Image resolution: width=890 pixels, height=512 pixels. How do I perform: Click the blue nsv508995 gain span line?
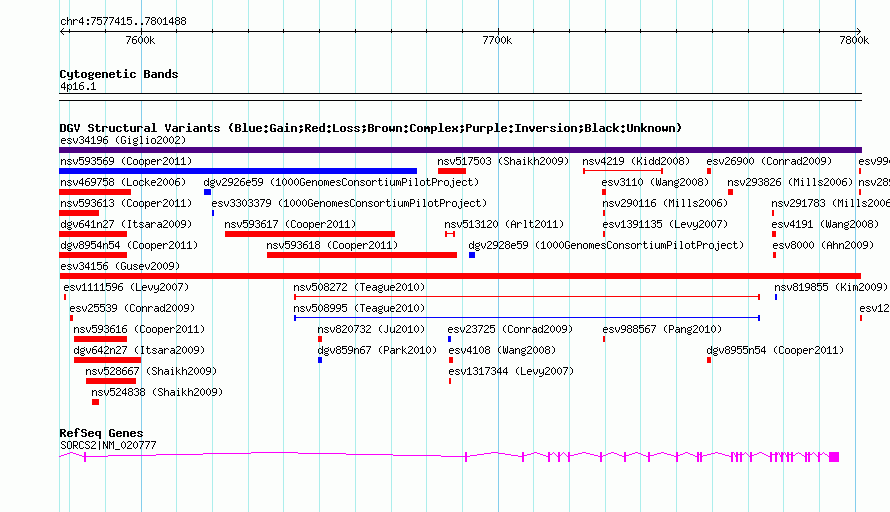point(527,318)
